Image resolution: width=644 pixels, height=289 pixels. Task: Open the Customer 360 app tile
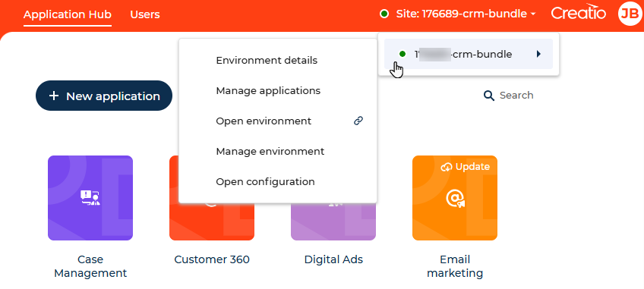click(x=212, y=222)
